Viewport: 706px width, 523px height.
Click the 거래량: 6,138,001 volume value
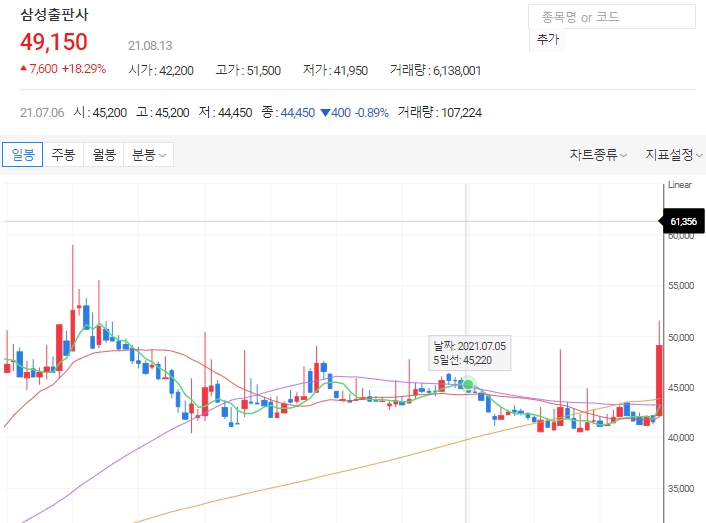coord(435,70)
